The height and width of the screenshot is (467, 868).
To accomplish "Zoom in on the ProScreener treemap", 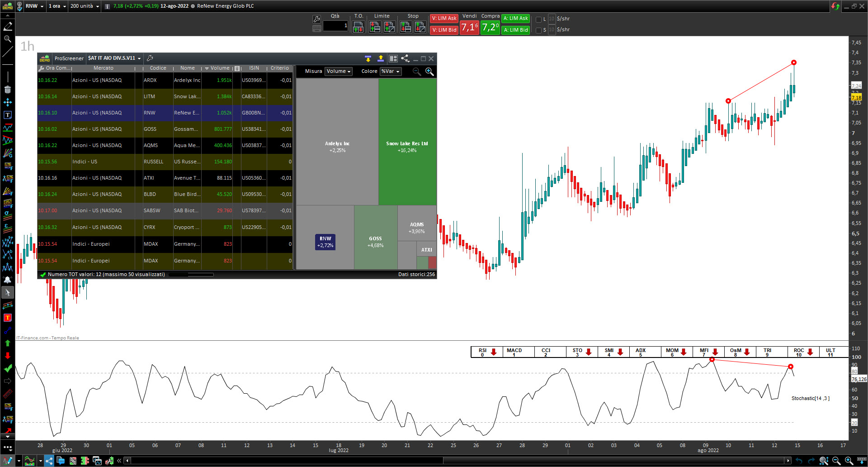I will 429,71.
